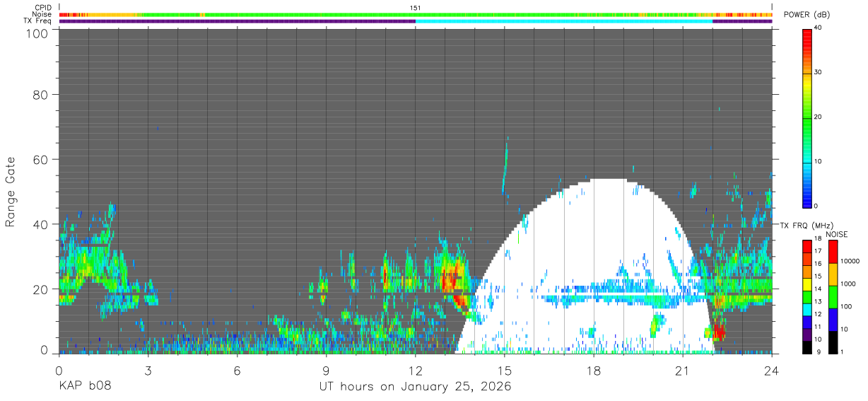868x401 pixels.
Task: Select the CPID row label
Action: tap(42, 8)
